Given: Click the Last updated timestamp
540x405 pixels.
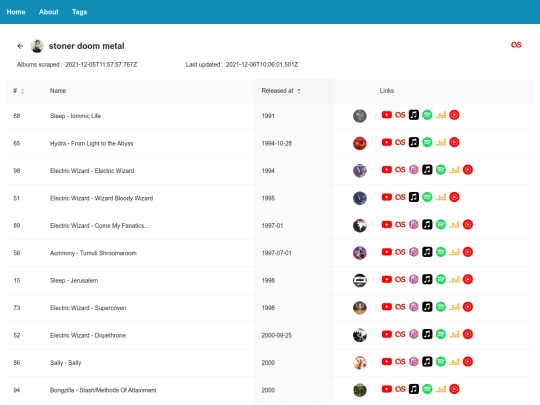Looking at the screenshot, I should 262,64.
